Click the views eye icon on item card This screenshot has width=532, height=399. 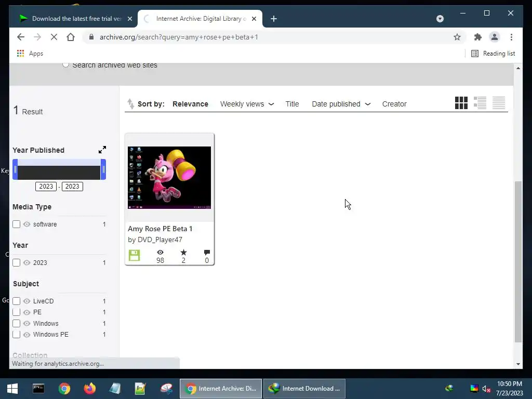tap(160, 252)
